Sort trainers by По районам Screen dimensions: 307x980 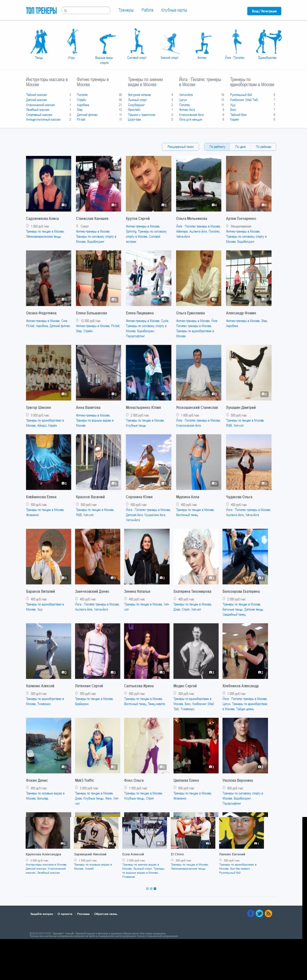click(263, 146)
